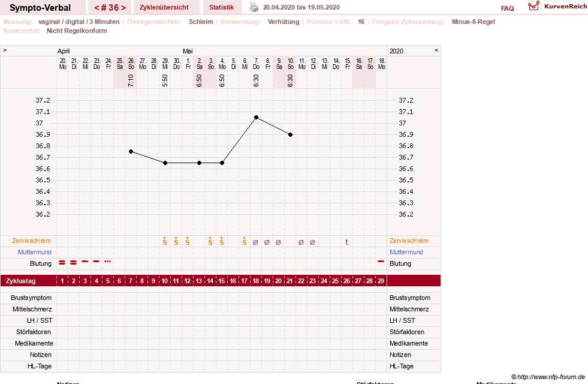
Task: Click the S+ mucus symbol on cycle day 12
Action: pos(188,241)
